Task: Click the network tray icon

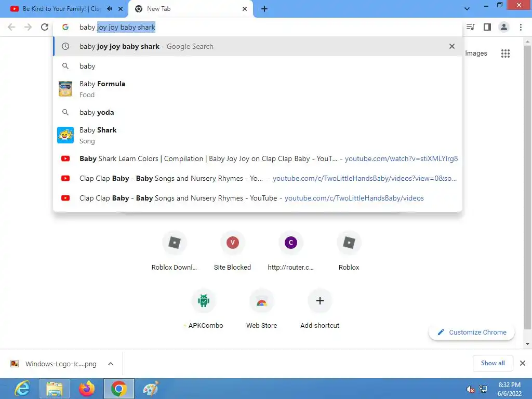Action: (x=483, y=389)
